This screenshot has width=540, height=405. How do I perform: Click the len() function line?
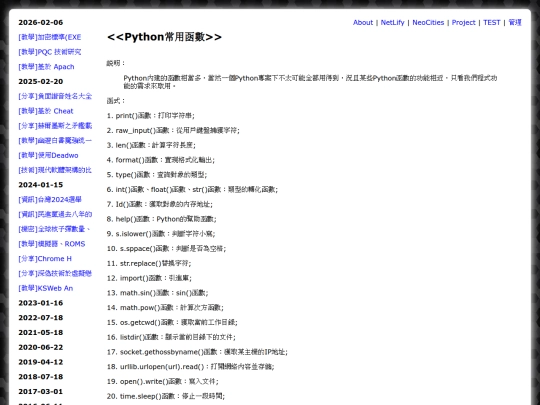coord(151,145)
